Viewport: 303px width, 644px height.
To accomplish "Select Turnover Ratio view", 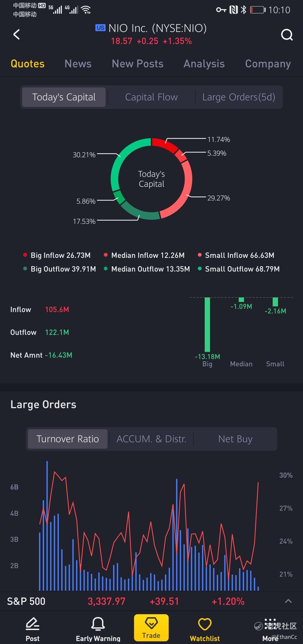I will [68, 439].
